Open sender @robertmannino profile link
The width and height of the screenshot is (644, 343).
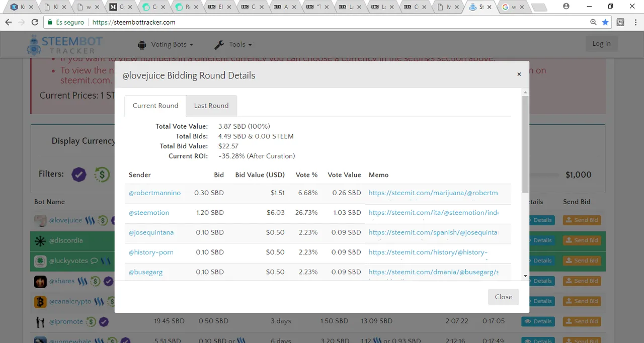(154, 193)
